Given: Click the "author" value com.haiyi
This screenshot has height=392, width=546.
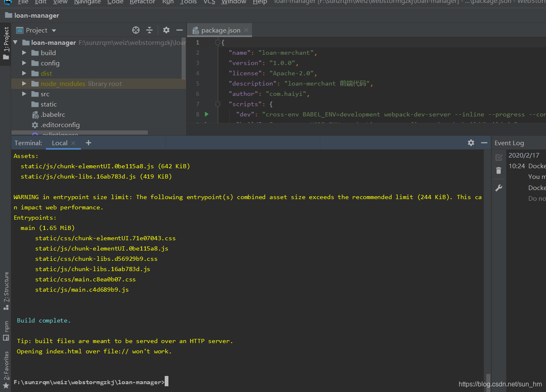Looking at the screenshot, I should tap(286, 94).
